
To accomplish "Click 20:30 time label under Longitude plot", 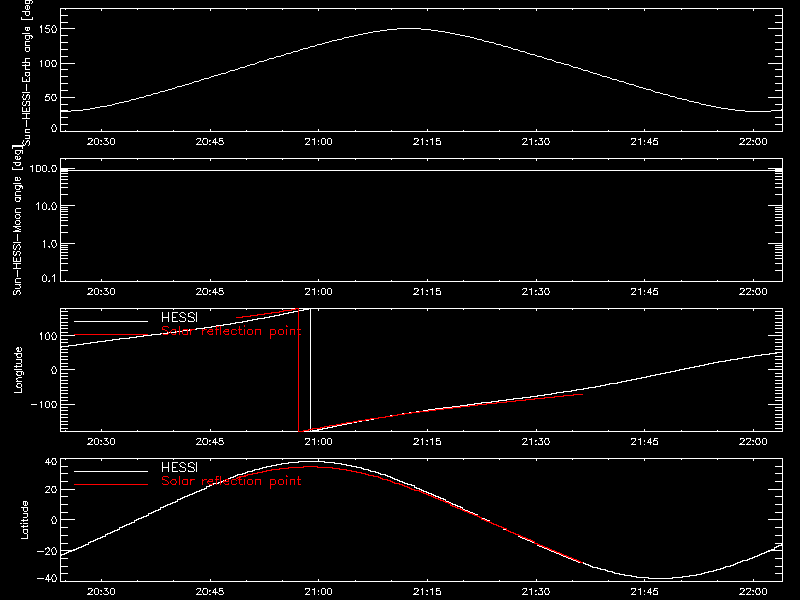I will pyautogui.click(x=101, y=442).
